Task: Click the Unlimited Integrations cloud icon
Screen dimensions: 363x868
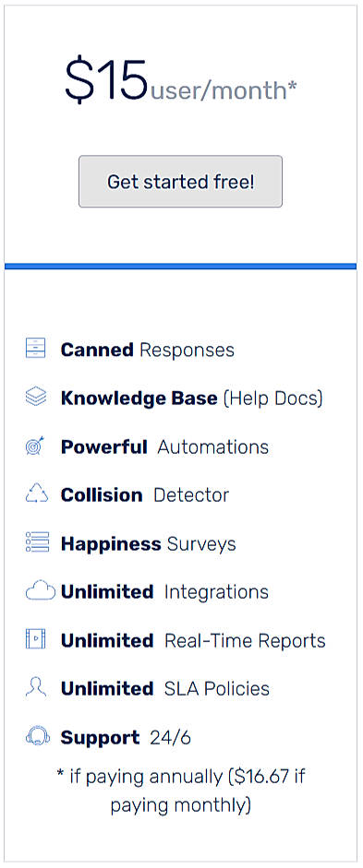Action: tap(41, 591)
